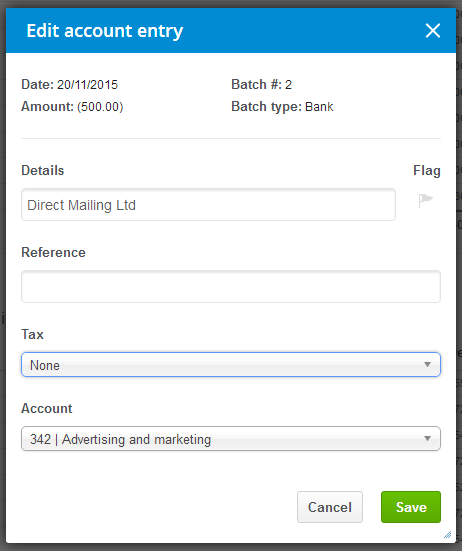
Task: Open the Tax dropdown showing None
Action: click(231, 365)
